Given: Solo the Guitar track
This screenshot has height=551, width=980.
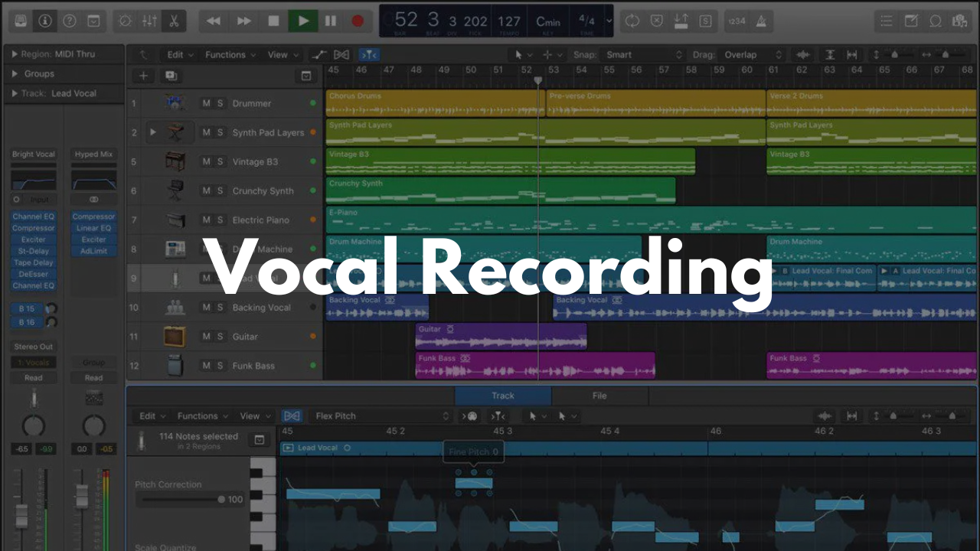Looking at the screenshot, I should point(220,337).
